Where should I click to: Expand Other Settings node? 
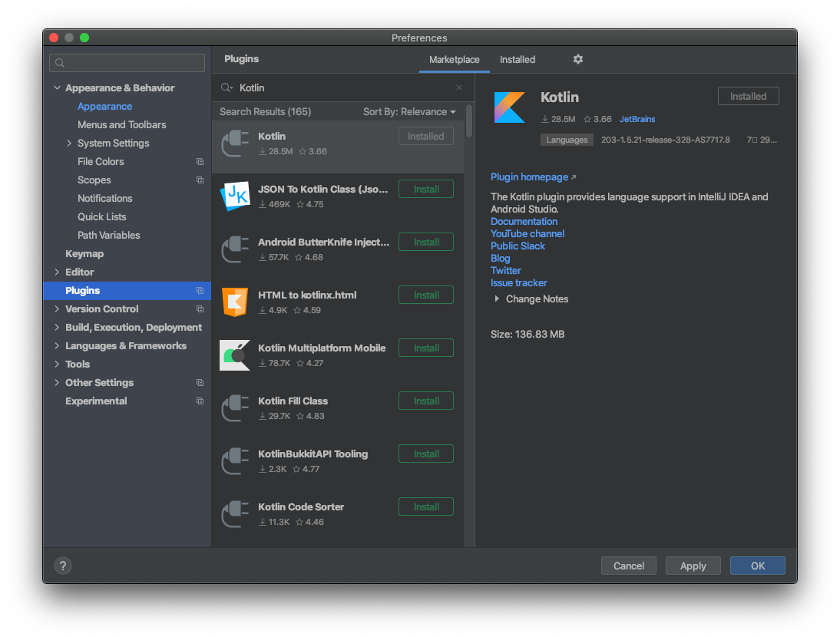(x=57, y=382)
